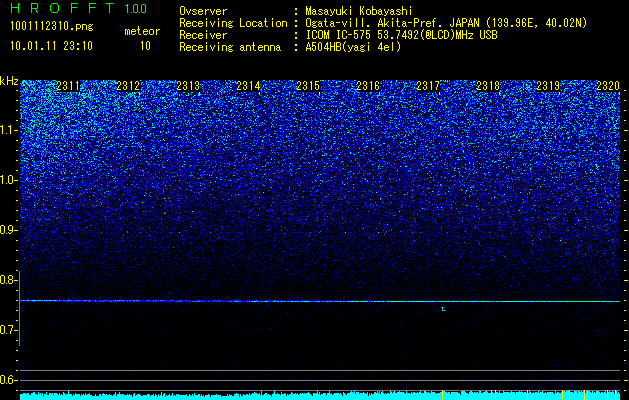Click the horizontal carrier signal line
The height and width of the screenshot is (400, 629).
coord(320,301)
